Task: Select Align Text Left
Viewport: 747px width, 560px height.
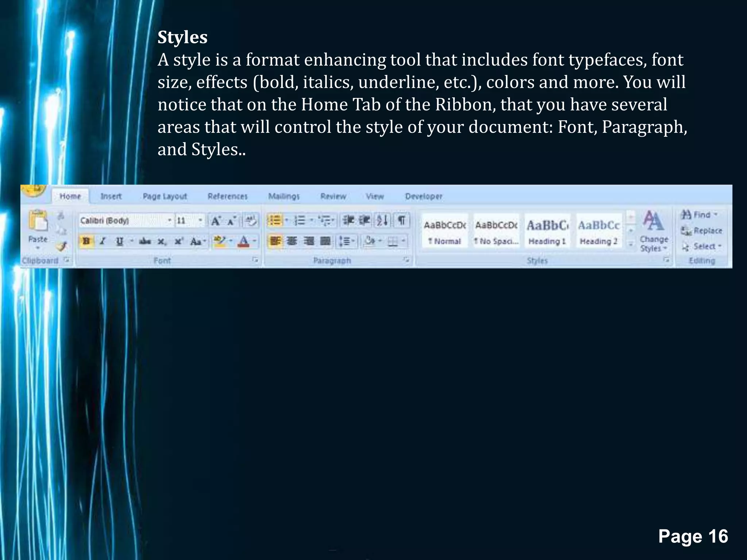Action: [x=275, y=241]
